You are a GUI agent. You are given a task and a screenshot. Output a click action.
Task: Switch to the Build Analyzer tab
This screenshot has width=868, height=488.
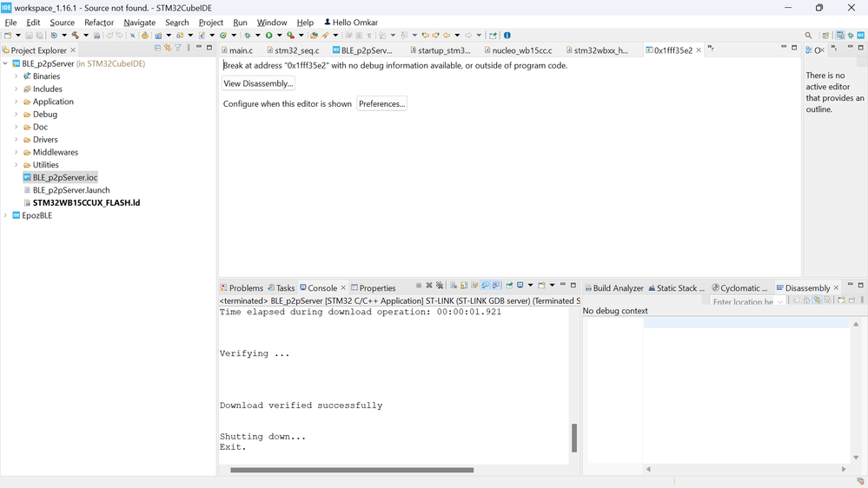(x=614, y=287)
